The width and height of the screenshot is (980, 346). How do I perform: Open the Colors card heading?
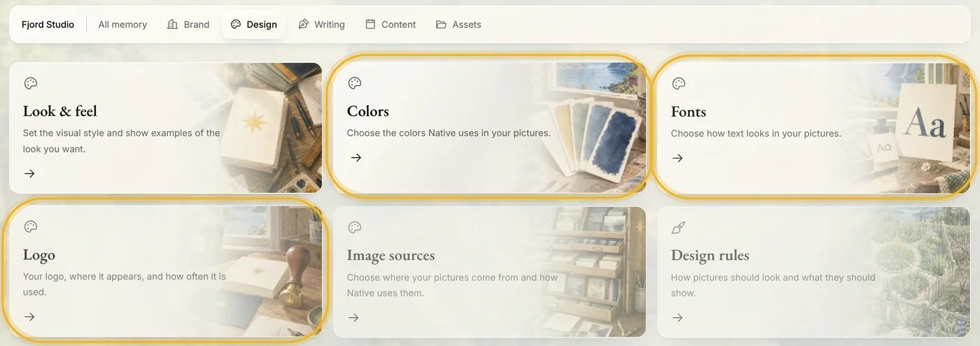point(367,111)
